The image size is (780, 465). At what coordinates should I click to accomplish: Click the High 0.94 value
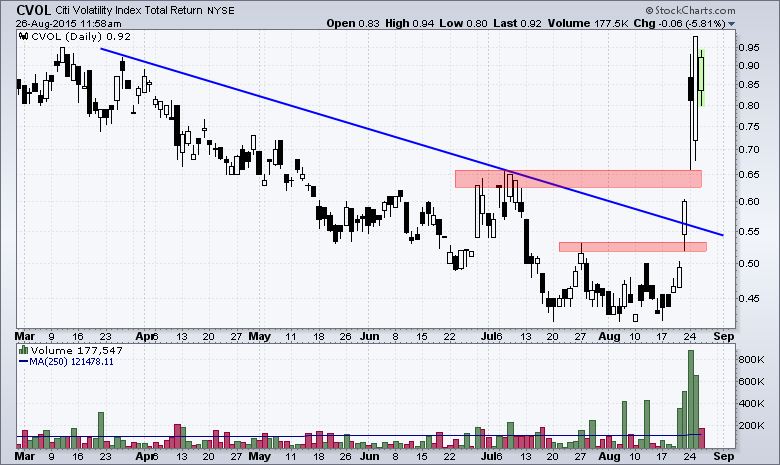click(409, 23)
